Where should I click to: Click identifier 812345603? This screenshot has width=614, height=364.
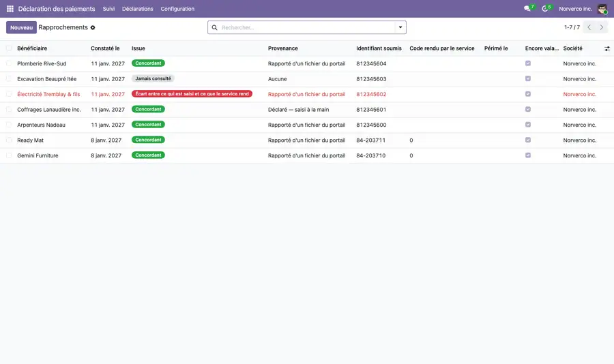tap(371, 78)
